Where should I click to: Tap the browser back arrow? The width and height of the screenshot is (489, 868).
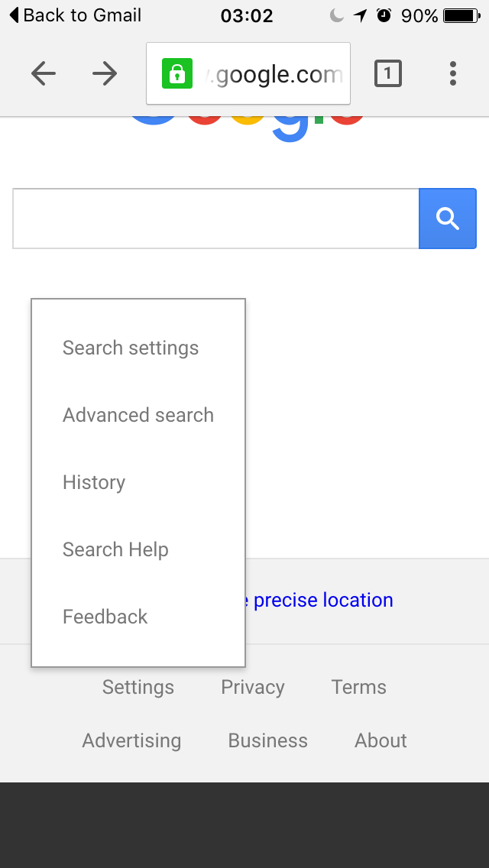[44, 73]
